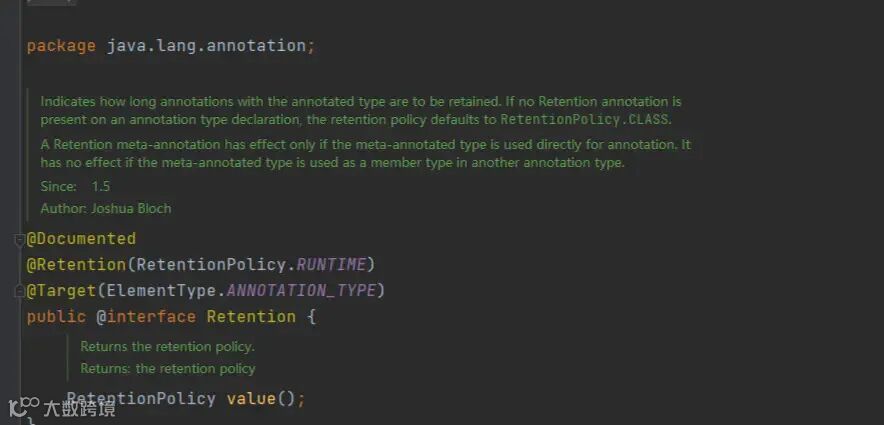Click 'Returns the retention policy.' rendered doc

click(167, 347)
